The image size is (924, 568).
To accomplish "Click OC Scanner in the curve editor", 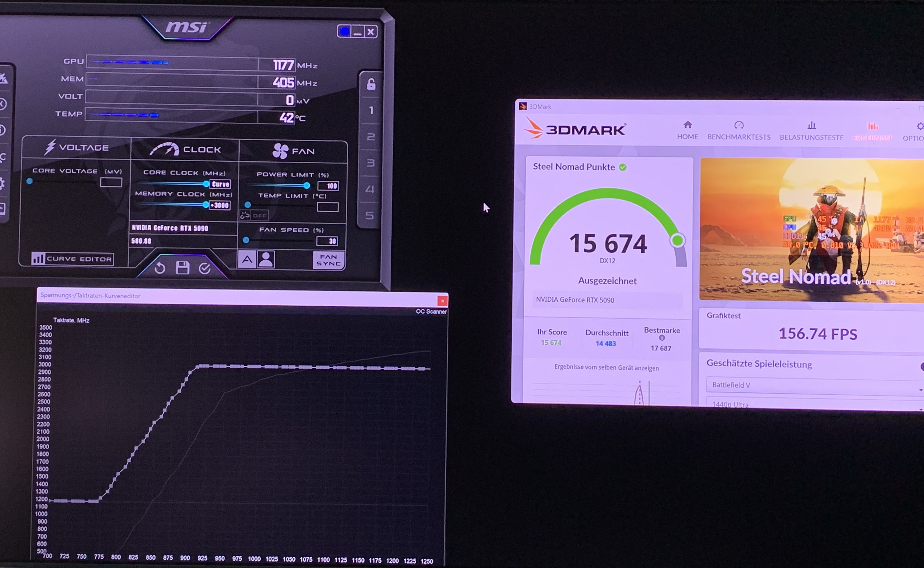I will (x=431, y=312).
